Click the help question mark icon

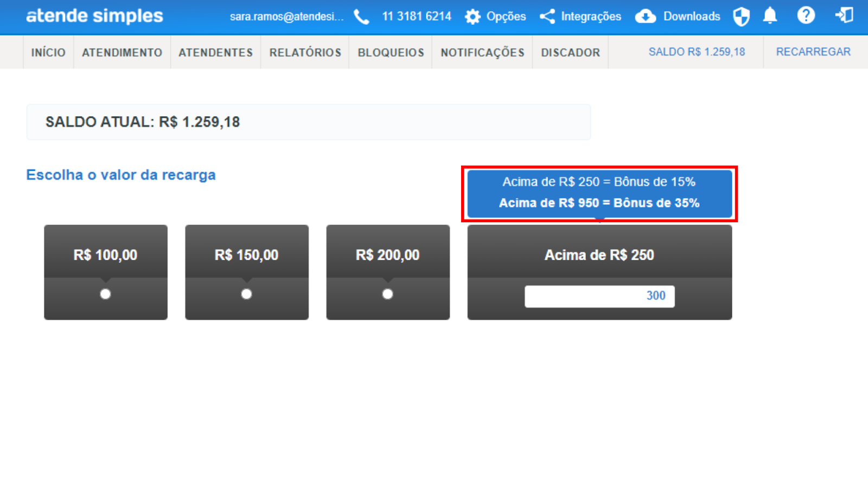[x=806, y=15]
